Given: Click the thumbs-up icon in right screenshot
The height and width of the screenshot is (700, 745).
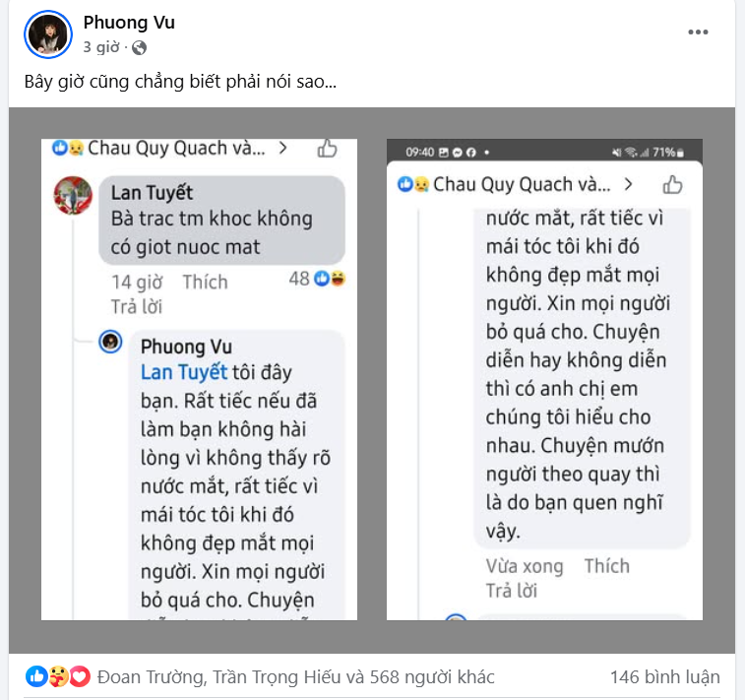Looking at the screenshot, I should click(x=672, y=184).
